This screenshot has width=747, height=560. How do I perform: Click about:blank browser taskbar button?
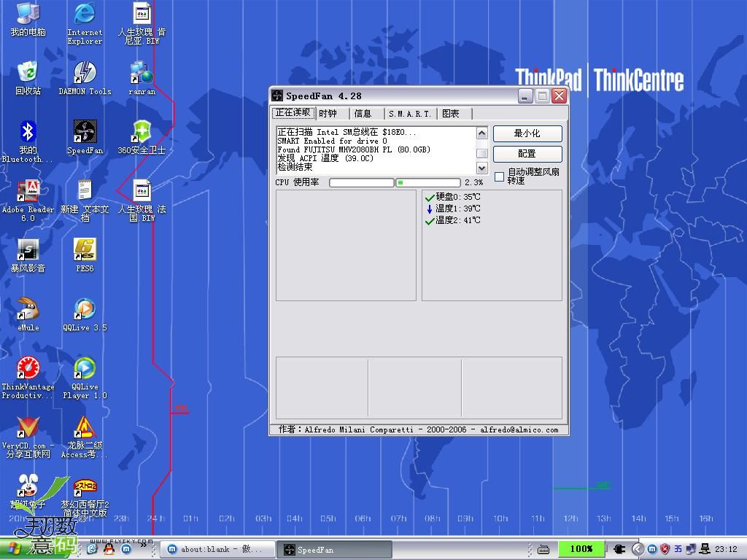pos(217,550)
